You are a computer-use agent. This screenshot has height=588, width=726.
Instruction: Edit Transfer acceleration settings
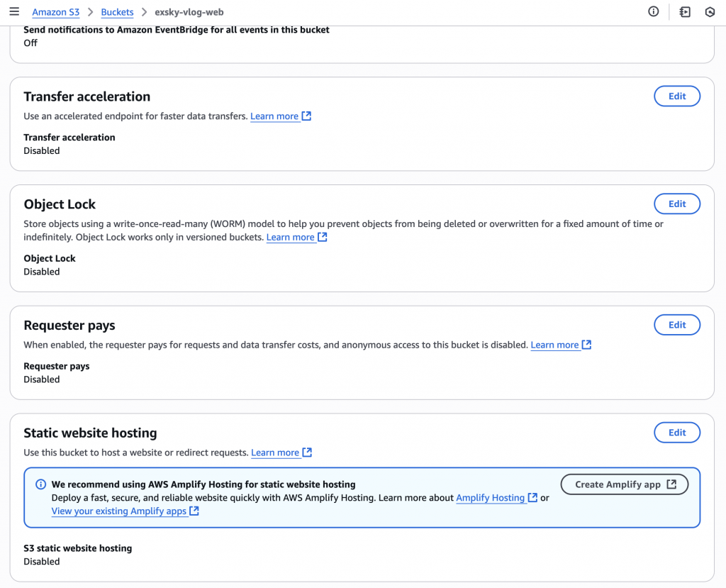click(x=676, y=96)
